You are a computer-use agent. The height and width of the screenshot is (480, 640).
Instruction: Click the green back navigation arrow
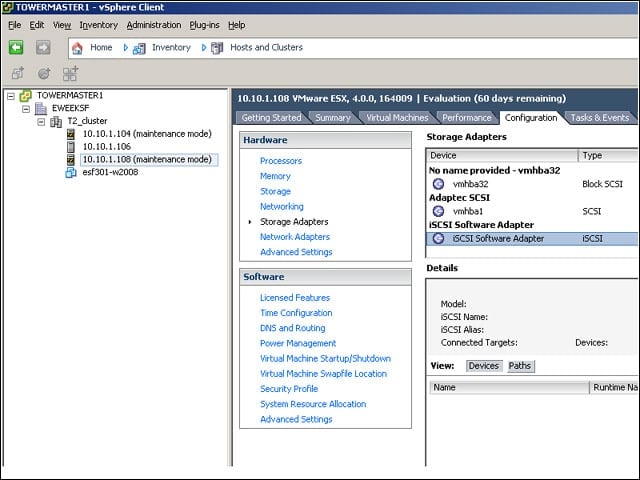coord(16,48)
